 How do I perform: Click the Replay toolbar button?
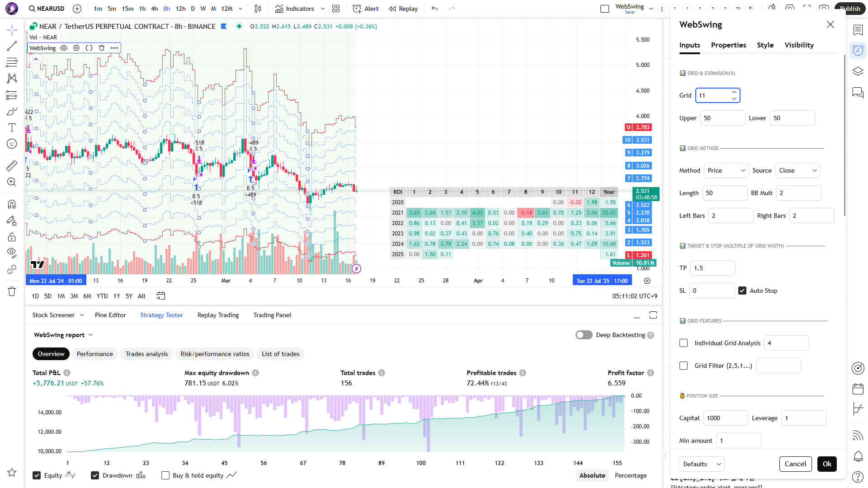pos(403,9)
